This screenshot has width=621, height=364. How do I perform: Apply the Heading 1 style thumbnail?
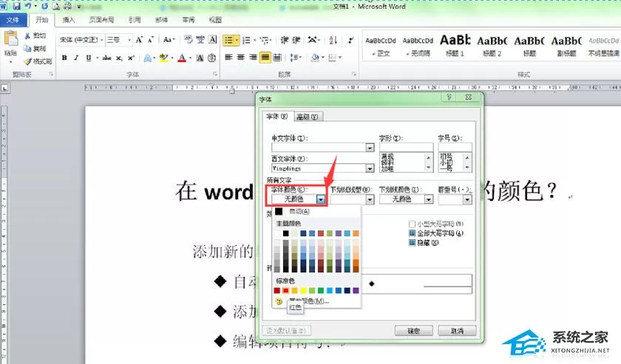(x=455, y=46)
